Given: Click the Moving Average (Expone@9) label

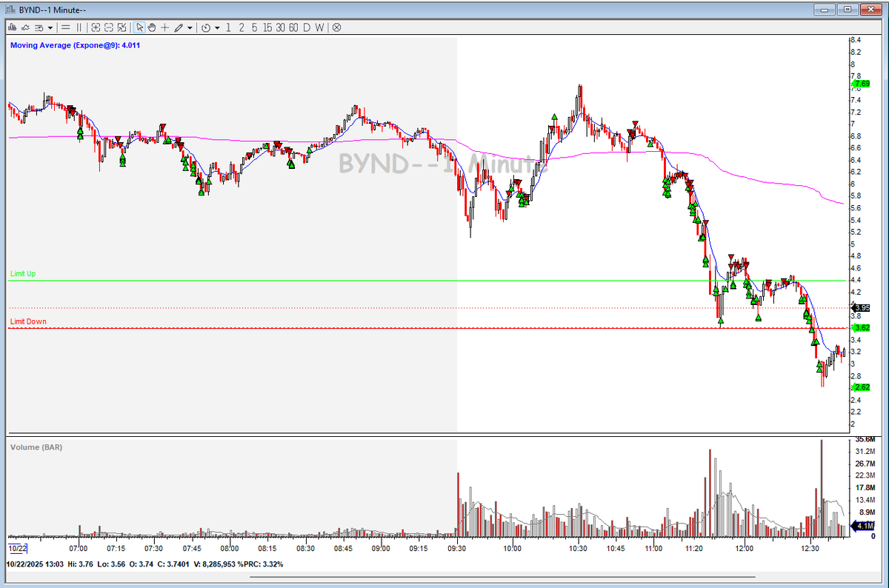Looking at the screenshot, I should (x=75, y=45).
